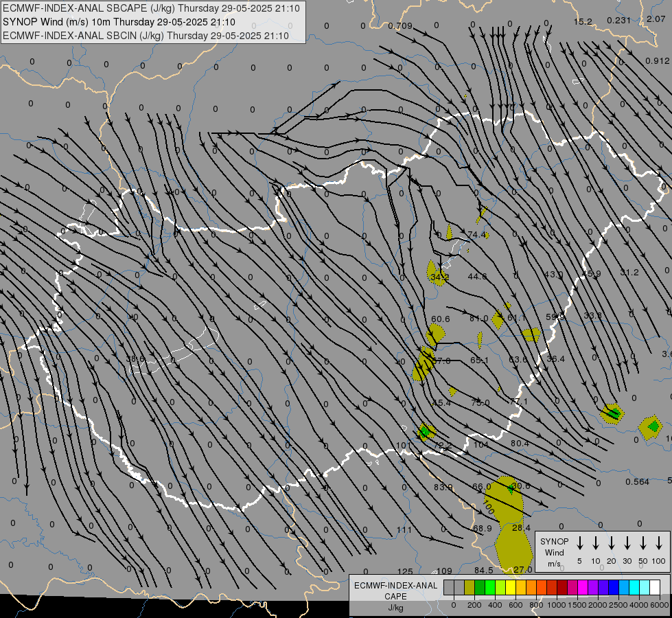Click the 83.9 value on the map
The width and height of the screenshot is (672, 618).
(x=443, y=488)
